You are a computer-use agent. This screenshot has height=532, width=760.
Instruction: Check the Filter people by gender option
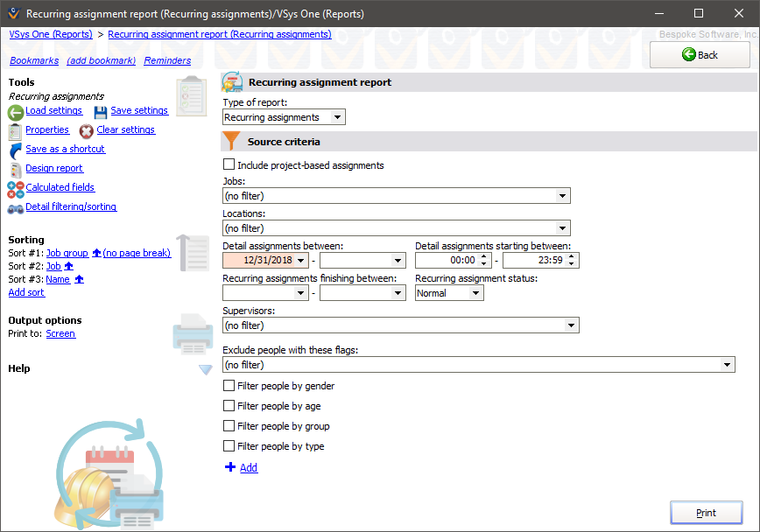[229, 385]
